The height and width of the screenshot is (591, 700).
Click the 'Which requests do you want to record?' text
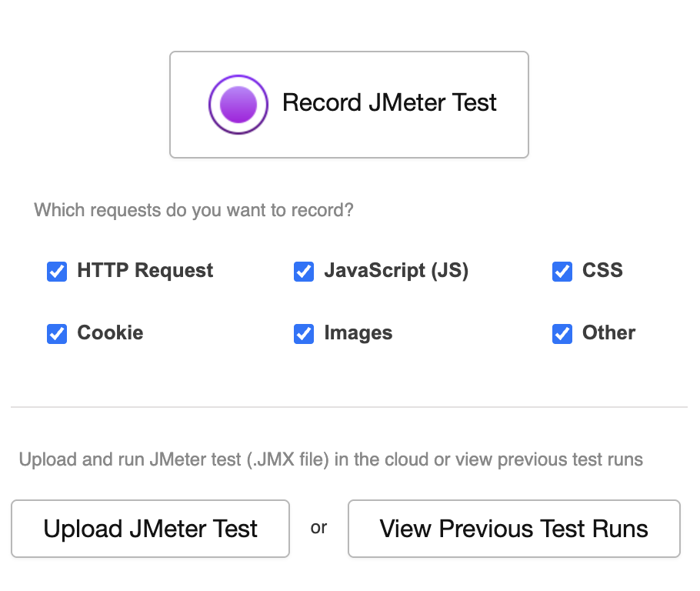(x=194, y=210)
